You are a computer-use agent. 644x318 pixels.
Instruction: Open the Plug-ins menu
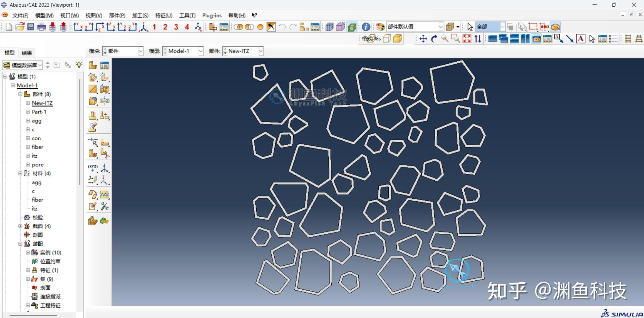click(x=212, y=15)
